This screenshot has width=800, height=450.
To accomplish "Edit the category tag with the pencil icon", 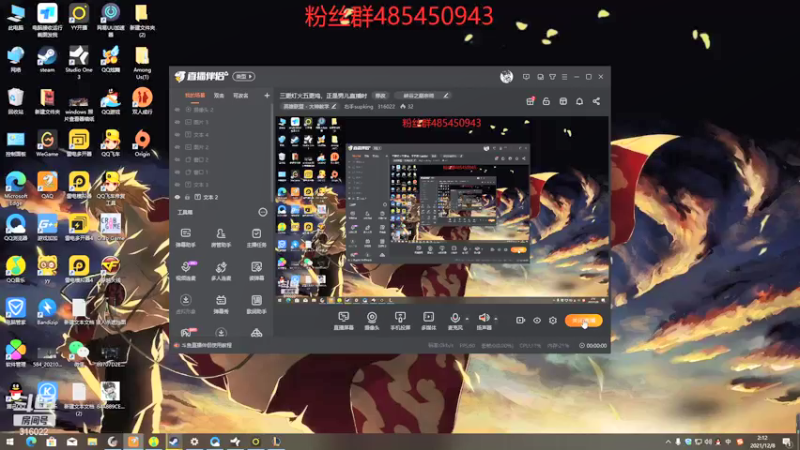I will [334, 106].
